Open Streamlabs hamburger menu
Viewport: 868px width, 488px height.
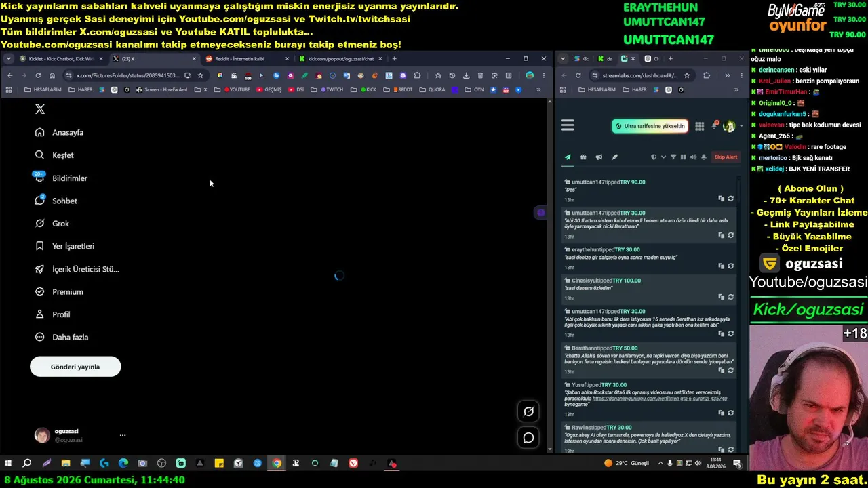click(568, 125)
